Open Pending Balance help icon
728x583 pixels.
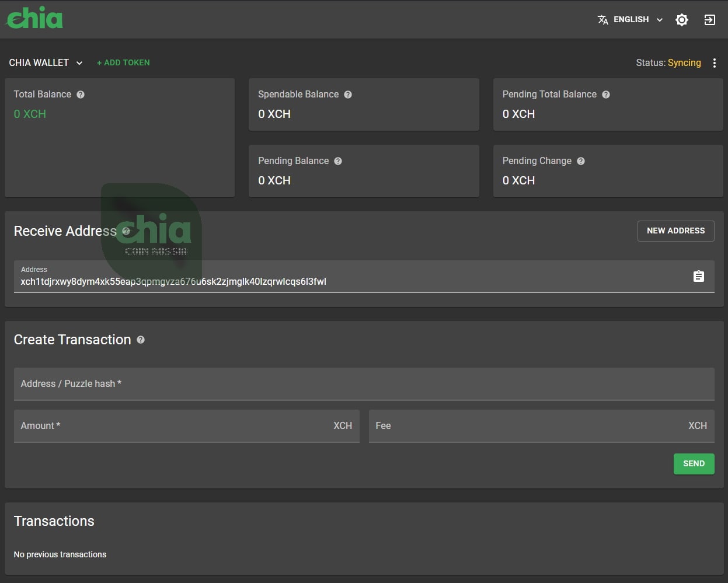[x=338, y=161]
